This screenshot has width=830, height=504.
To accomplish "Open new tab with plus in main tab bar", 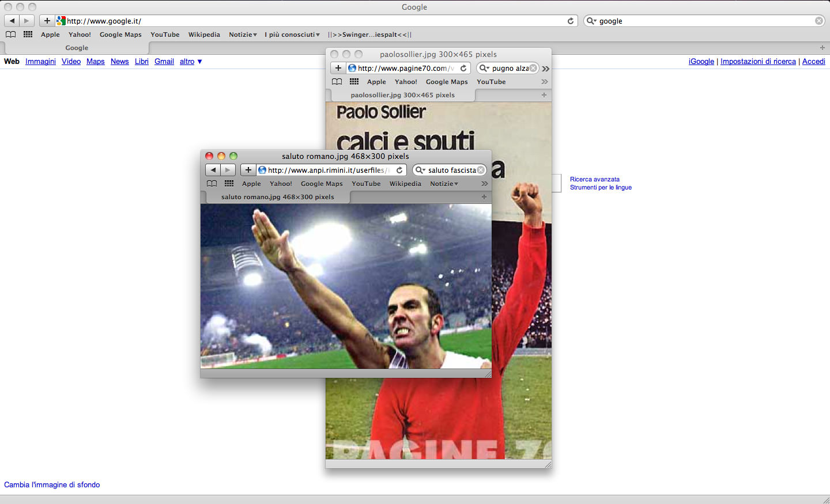I will [823, 48].
